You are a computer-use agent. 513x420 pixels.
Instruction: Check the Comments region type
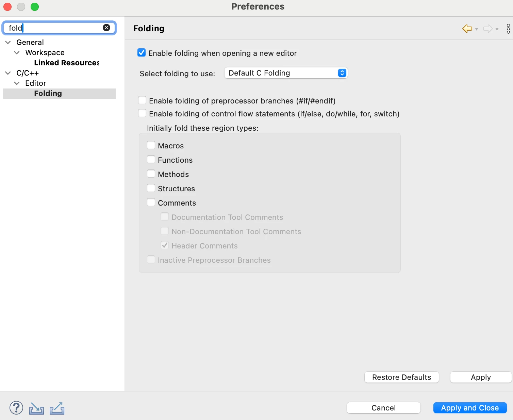(151, 203)
